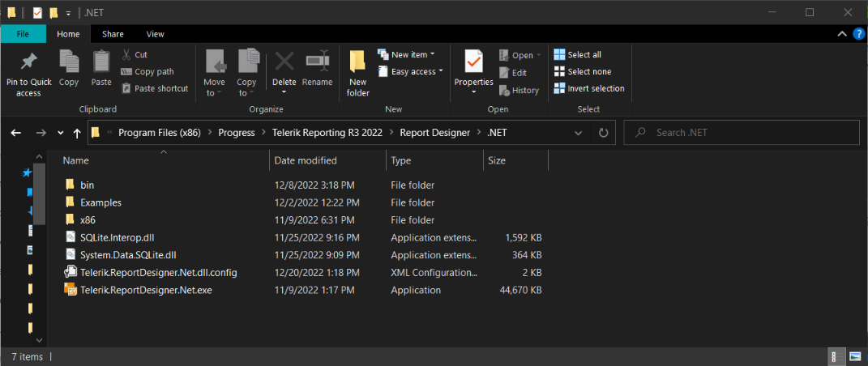868x366 pixels.
Task: Open Explorer help question mark
Action: (x=858, y=34)
